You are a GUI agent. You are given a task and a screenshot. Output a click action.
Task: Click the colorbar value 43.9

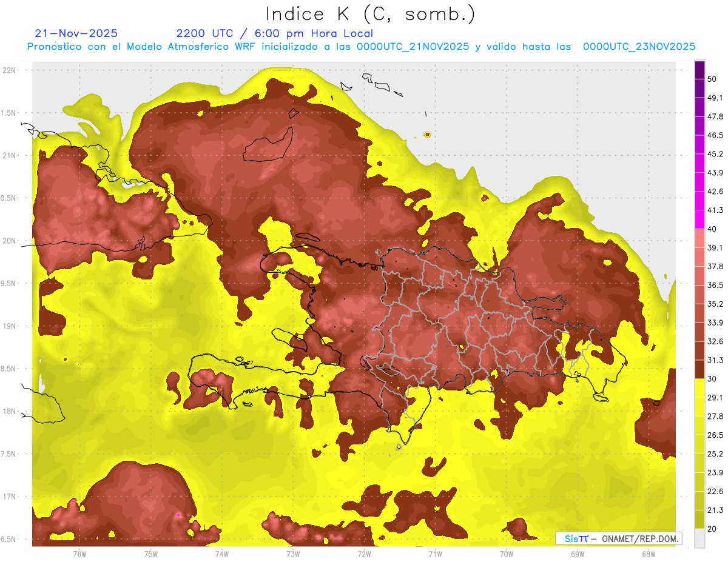point(715,173)
